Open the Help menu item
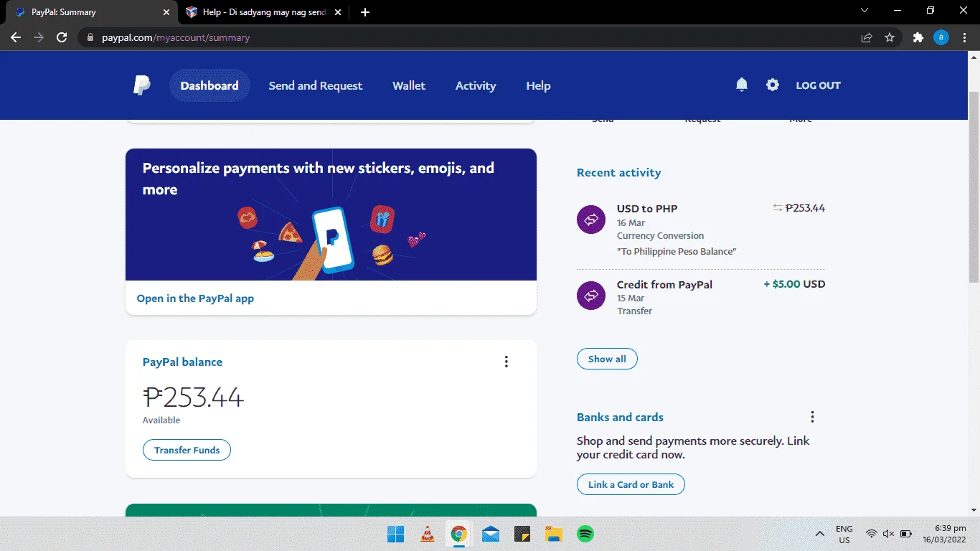 (538, 85)
